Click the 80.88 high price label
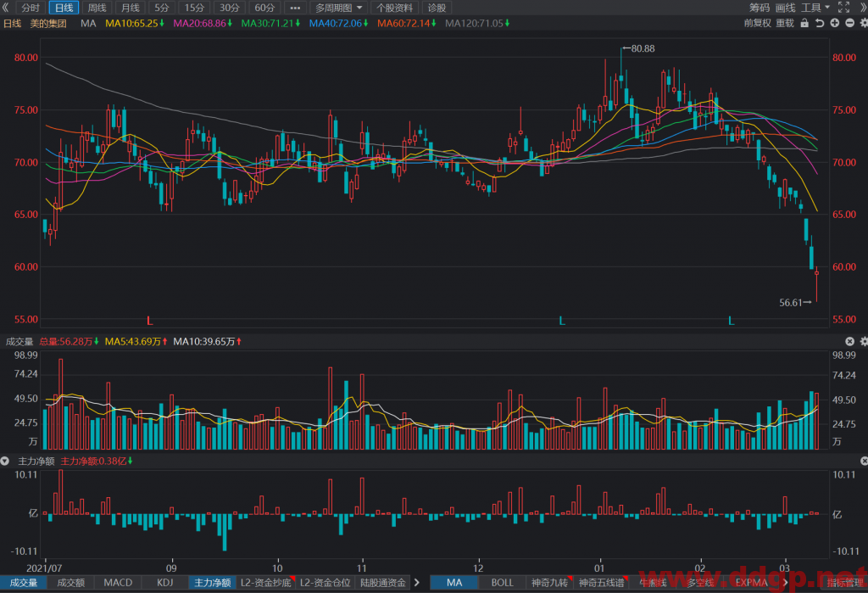 (643, 48)
